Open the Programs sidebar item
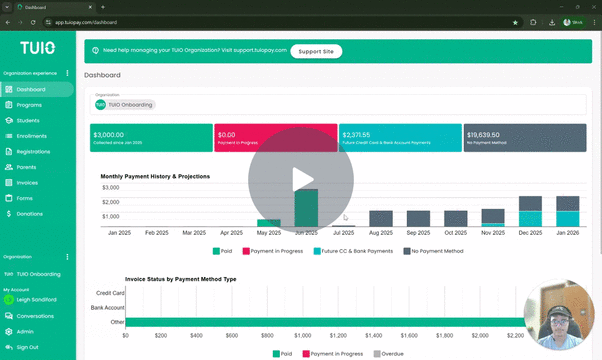This screenshot has width=602, height=360. [29, 105]
